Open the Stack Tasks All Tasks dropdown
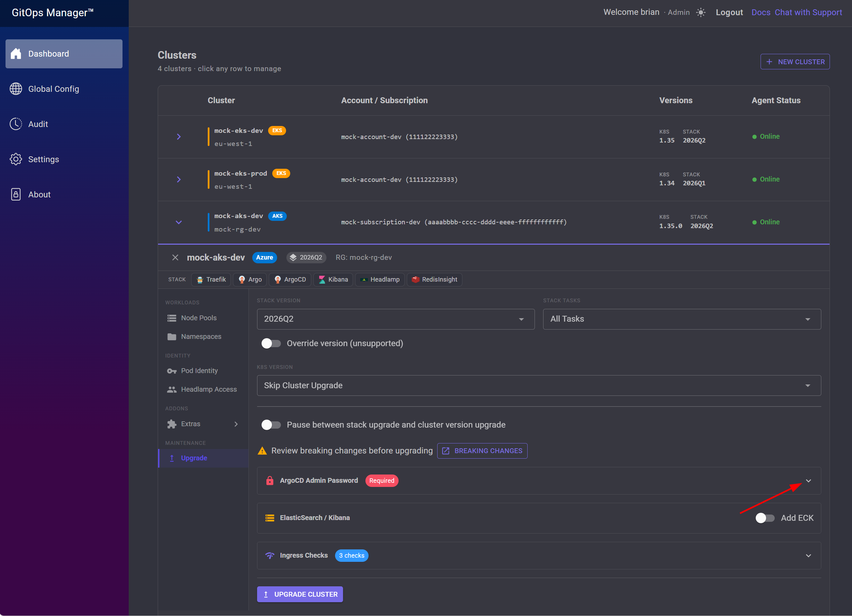 (x=682, y=319)
